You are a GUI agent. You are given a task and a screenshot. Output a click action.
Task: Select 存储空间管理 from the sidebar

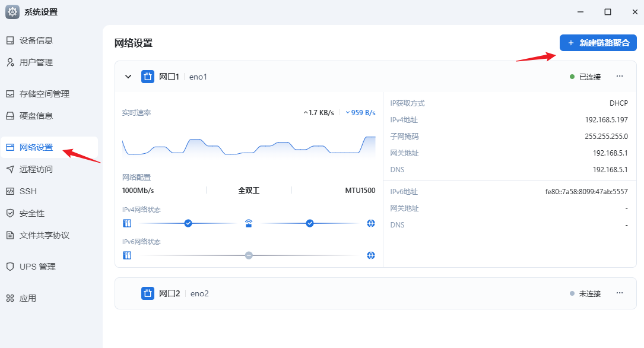[x=45, y=94]
